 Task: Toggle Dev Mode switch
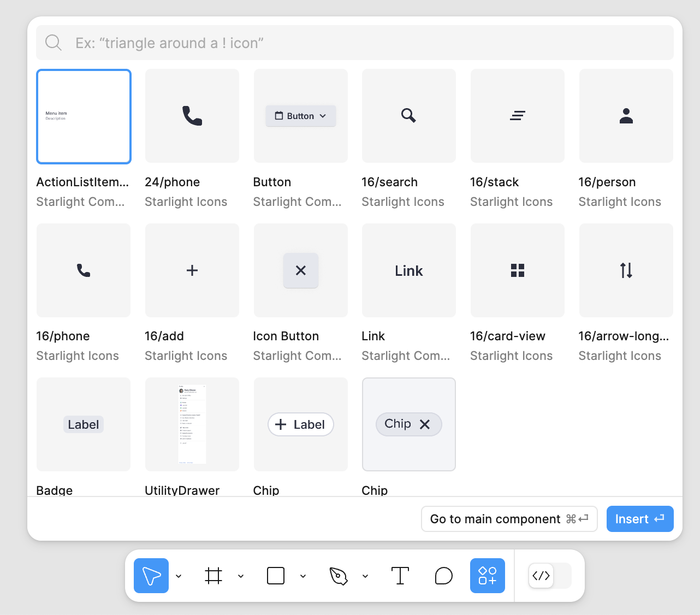tap(550, 576)
